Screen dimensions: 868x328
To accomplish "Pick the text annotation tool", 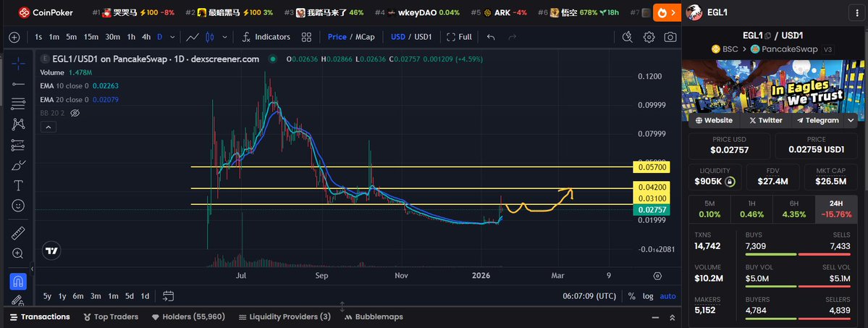I will (x=18, y=185).
